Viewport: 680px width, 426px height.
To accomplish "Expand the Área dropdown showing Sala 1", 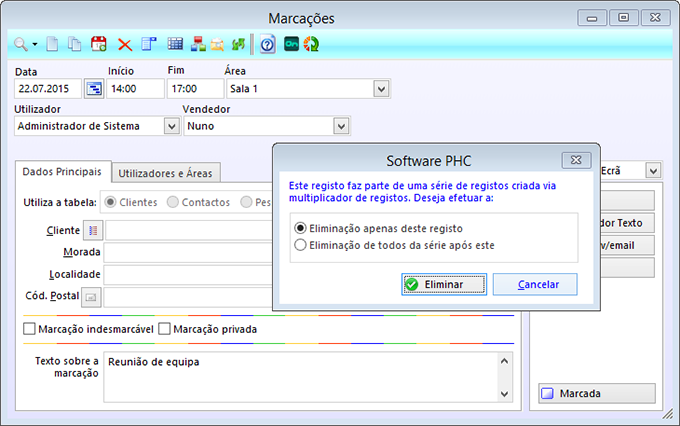I will pos(381,89).
